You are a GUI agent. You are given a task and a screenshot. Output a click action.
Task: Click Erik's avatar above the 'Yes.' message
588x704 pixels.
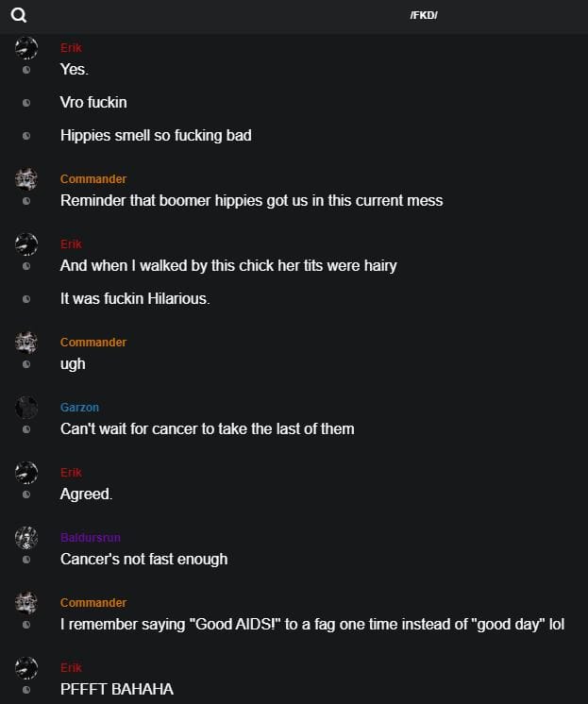point(26,48)
